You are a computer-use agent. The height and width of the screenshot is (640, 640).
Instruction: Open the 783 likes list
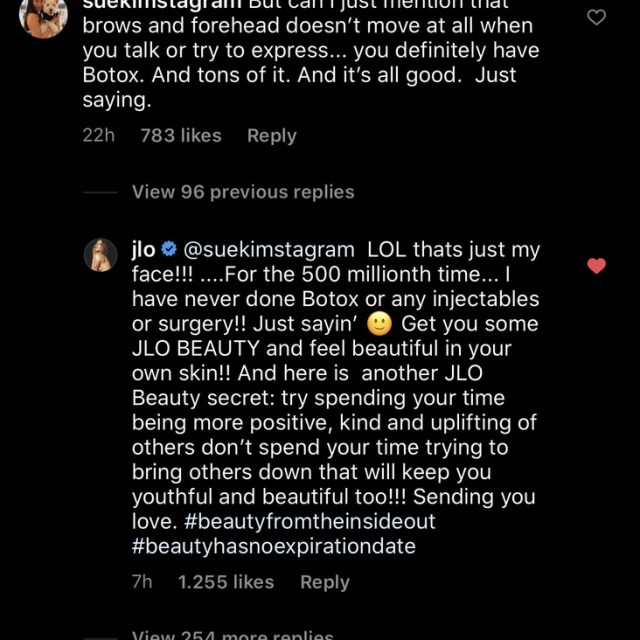(x=181, y=135)
